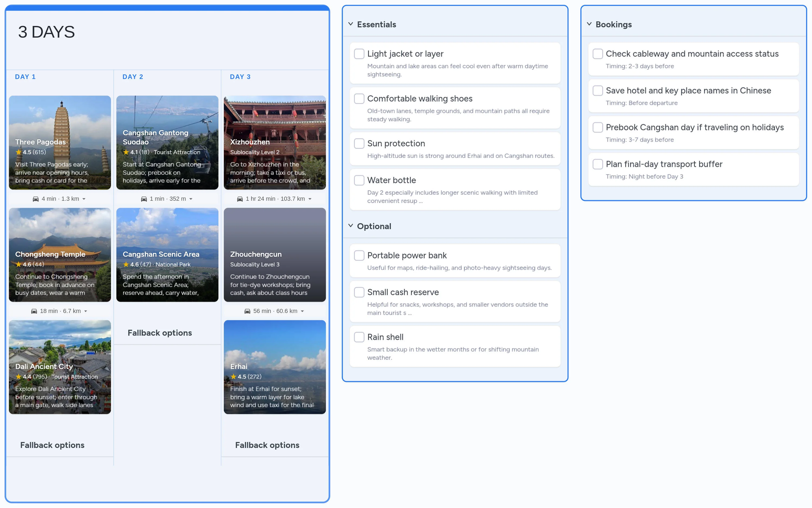This screenshot has height=508, width=812.
Task: Check the Light jacket or layer item
Action: (359, 54)
